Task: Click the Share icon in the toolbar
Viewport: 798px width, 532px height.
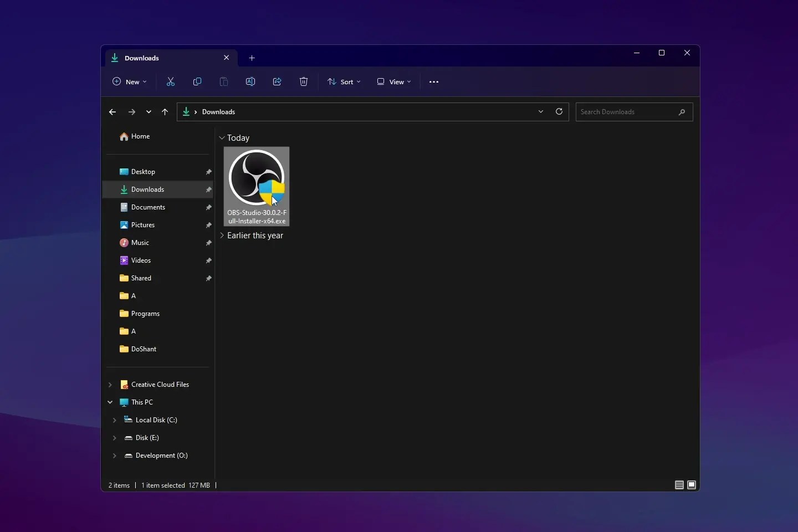Action: coord(277,81)
